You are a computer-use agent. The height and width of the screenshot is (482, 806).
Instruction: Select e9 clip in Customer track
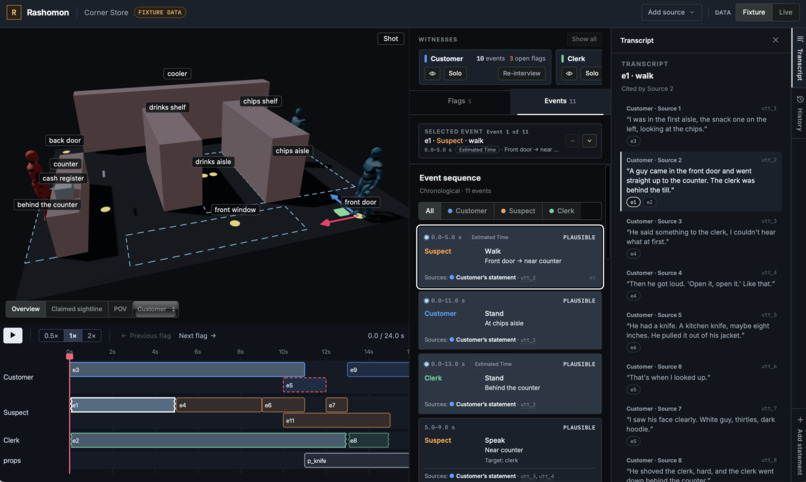coord(378,369)
